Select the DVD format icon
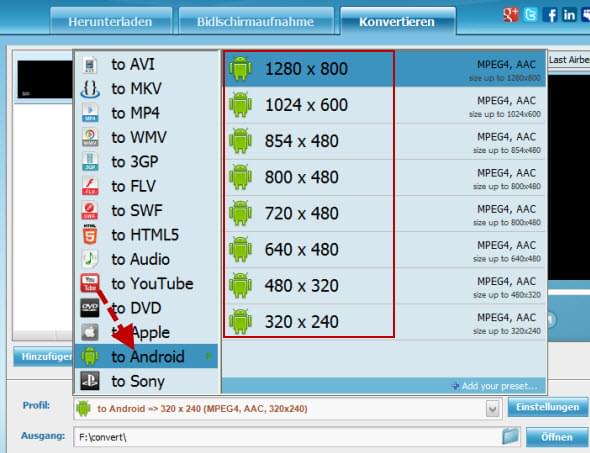Screen dimensions: 590x453 click(x=90, y=308)
